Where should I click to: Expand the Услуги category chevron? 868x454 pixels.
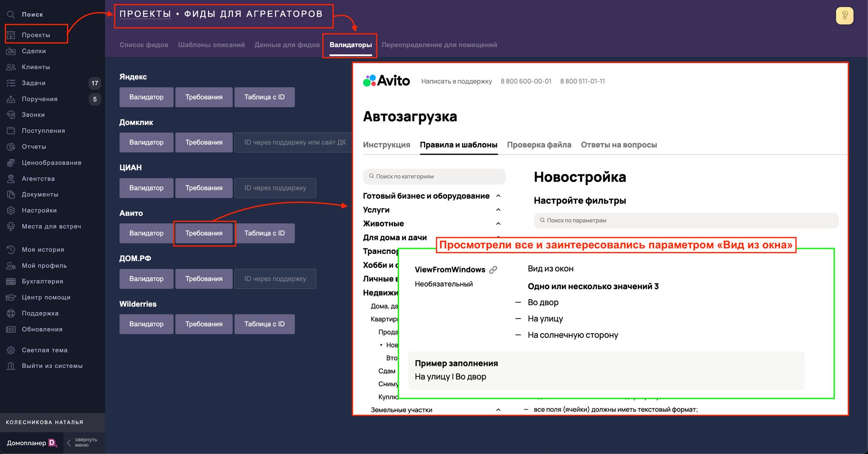coord(498,210)
